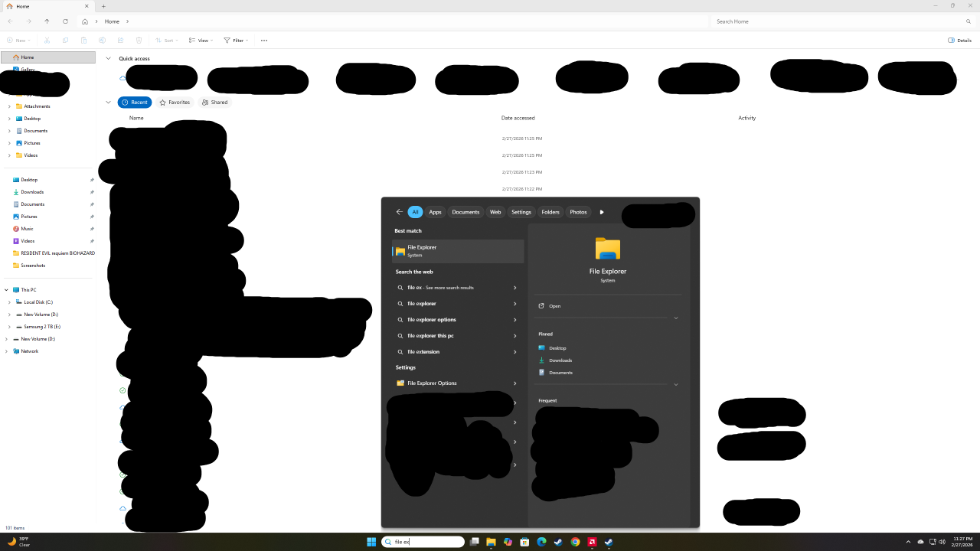Click the back arrow in the search panel
The image size is (980, 551).
[399, 212]
